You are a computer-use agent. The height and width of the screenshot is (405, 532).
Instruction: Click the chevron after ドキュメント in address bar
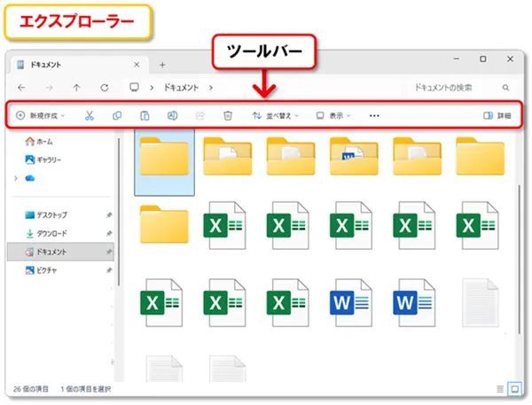click(211, 88)
